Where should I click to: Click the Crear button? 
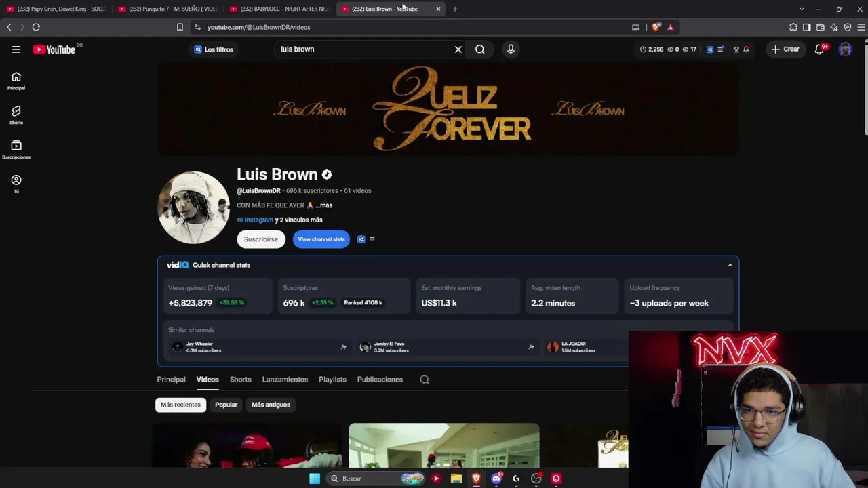click(785, 49)
